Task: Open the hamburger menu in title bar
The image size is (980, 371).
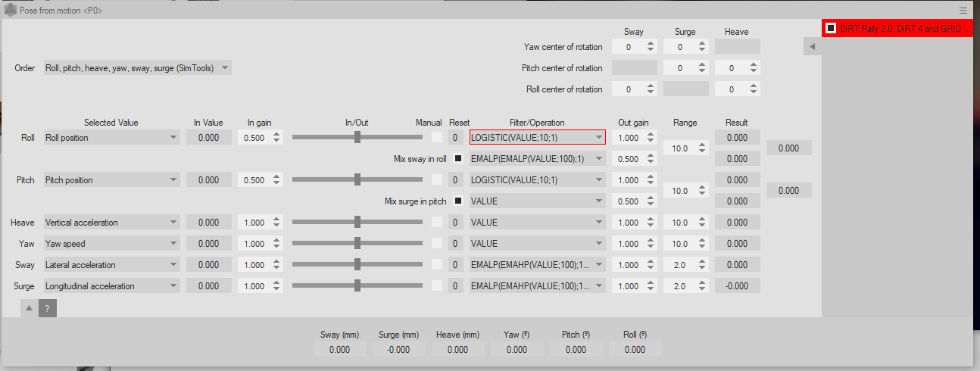Action: tap(963, 11)
